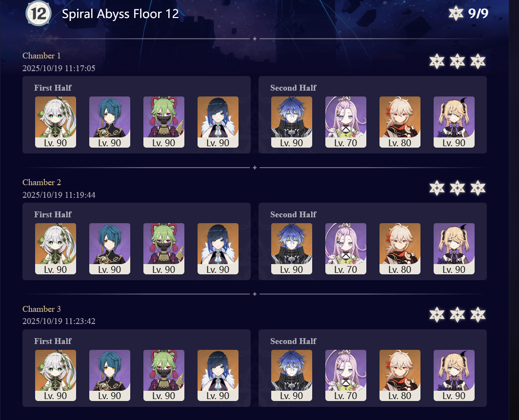The width and height of the screenshot is (519, 420).
Task: Click Yelan portrait in Chamber 3 First Half
Action: pyautogui.click(x=218, y=375)
